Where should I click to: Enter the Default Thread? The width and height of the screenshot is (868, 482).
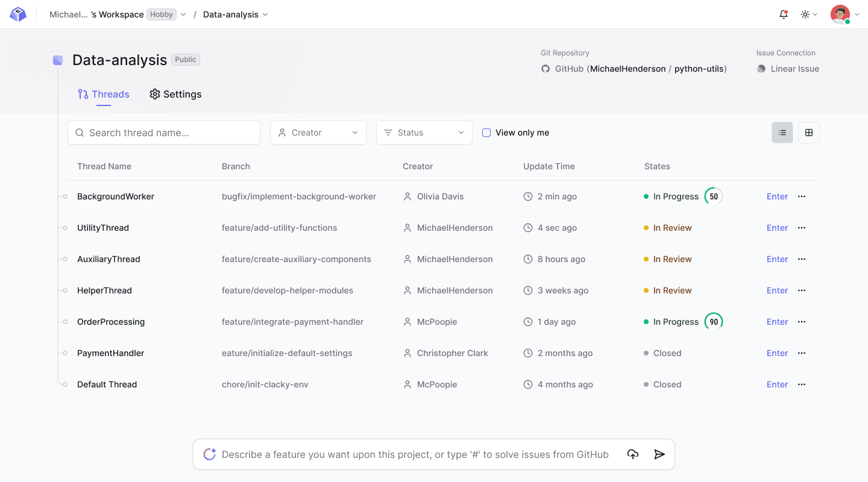pos(777,384)
